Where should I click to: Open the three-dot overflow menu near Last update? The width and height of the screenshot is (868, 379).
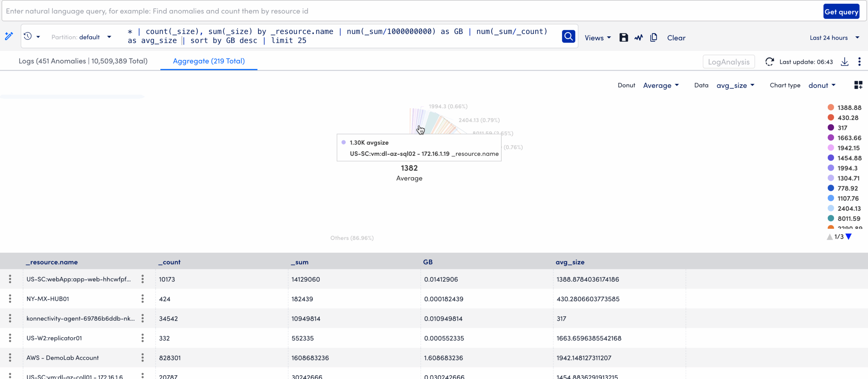[x=860, y=61]
